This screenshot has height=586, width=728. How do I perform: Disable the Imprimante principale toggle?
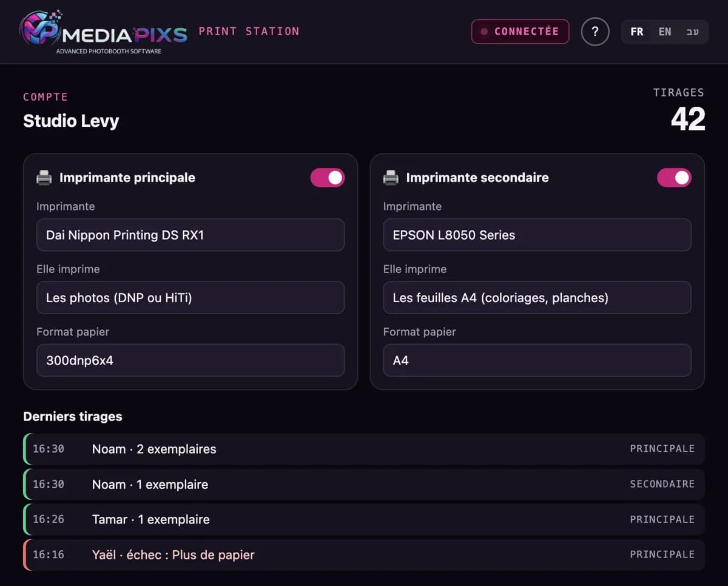coord(328,178)
